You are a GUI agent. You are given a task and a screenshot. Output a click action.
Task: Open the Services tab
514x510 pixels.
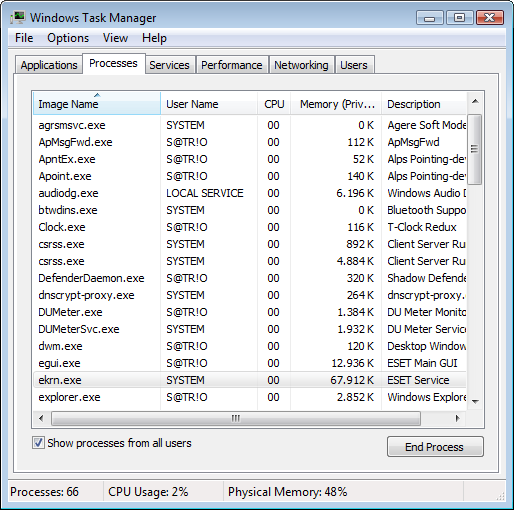[169, 65]
